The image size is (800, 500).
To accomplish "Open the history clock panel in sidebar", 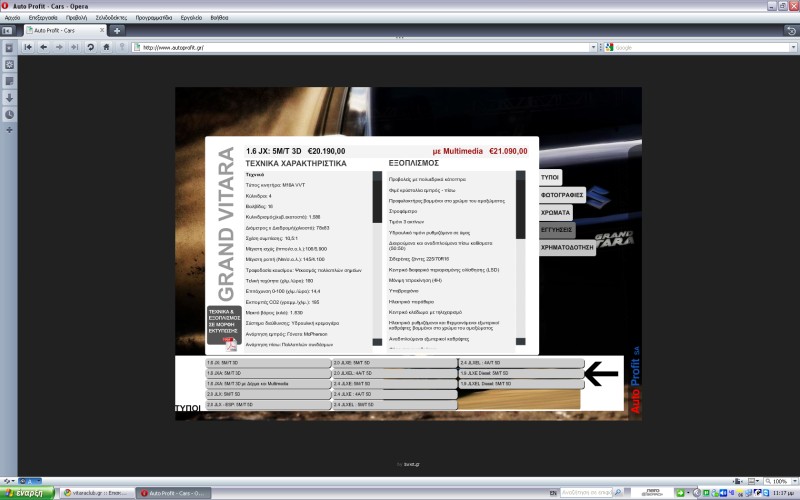I will (x=9, y=114).
